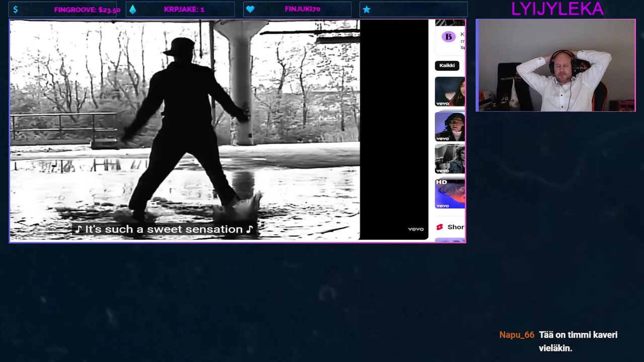Click the Napu_66 chat username
The height and width of the screenshot is (362, 644).
click(517, 335)
